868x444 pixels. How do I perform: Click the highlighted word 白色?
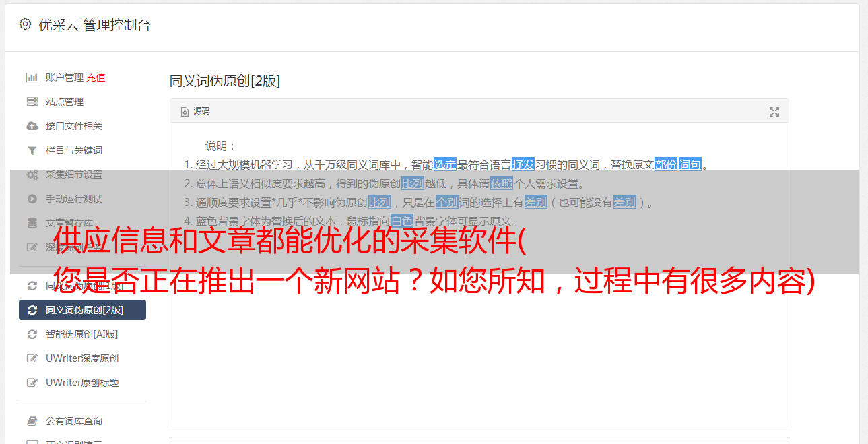click(402, 221)
